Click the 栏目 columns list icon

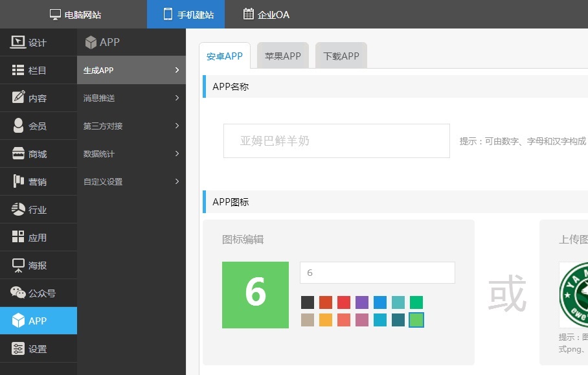[x=18, y=71]
